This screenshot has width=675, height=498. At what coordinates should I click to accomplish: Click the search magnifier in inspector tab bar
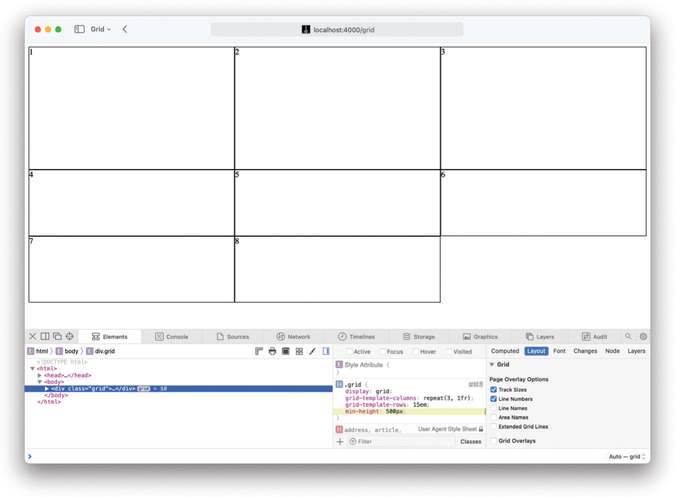tap(628, 337)
